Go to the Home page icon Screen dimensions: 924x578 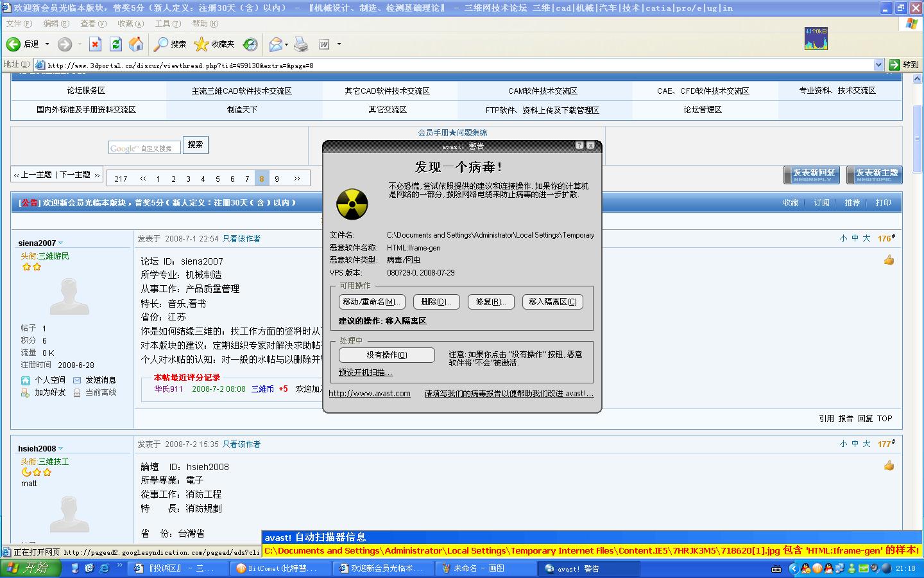pyautogui.click(x=136, y=44)
